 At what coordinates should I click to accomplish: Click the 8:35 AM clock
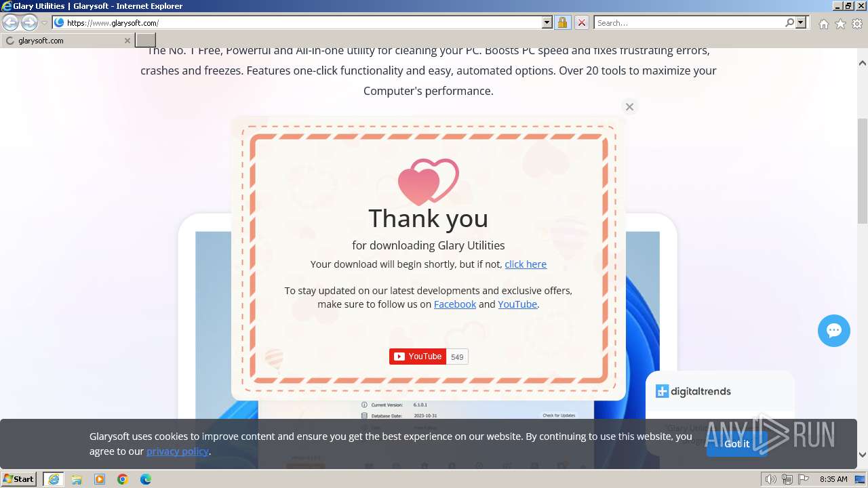click(x=833, y=479)
